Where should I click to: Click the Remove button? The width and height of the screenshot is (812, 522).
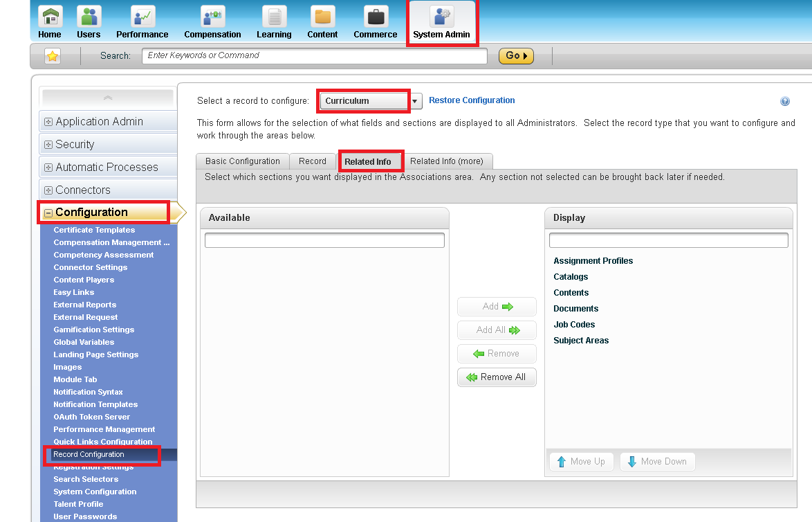497,354
